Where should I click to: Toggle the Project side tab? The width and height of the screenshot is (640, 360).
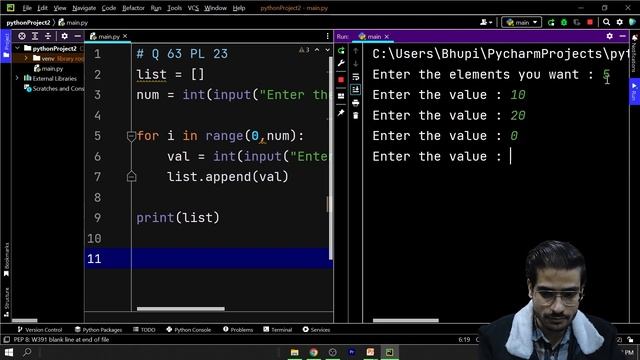click(x=6, y=46)
